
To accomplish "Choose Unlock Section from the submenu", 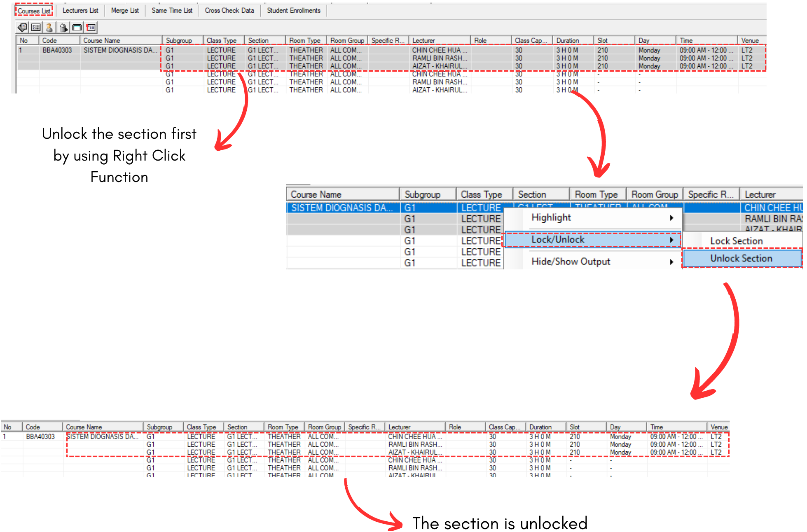I will [x=741, y=259].
